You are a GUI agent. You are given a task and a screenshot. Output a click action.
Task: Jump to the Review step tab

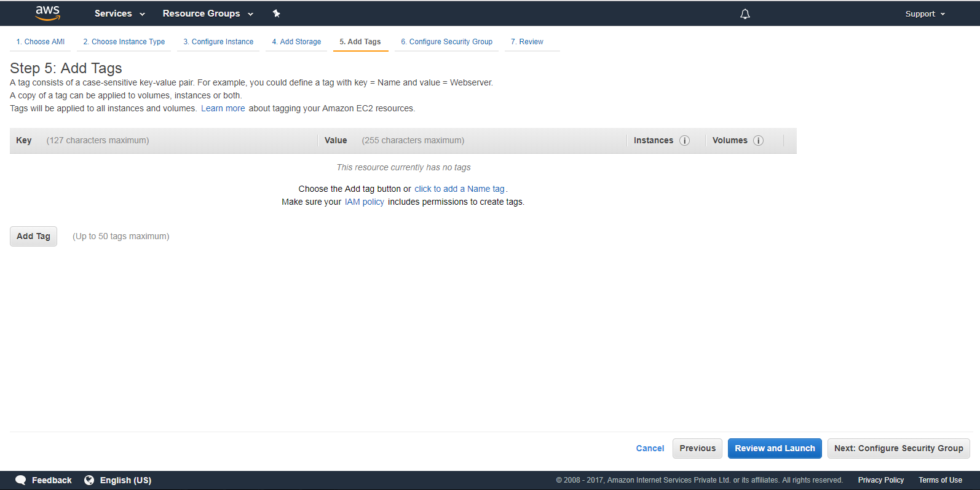(527, 42)
